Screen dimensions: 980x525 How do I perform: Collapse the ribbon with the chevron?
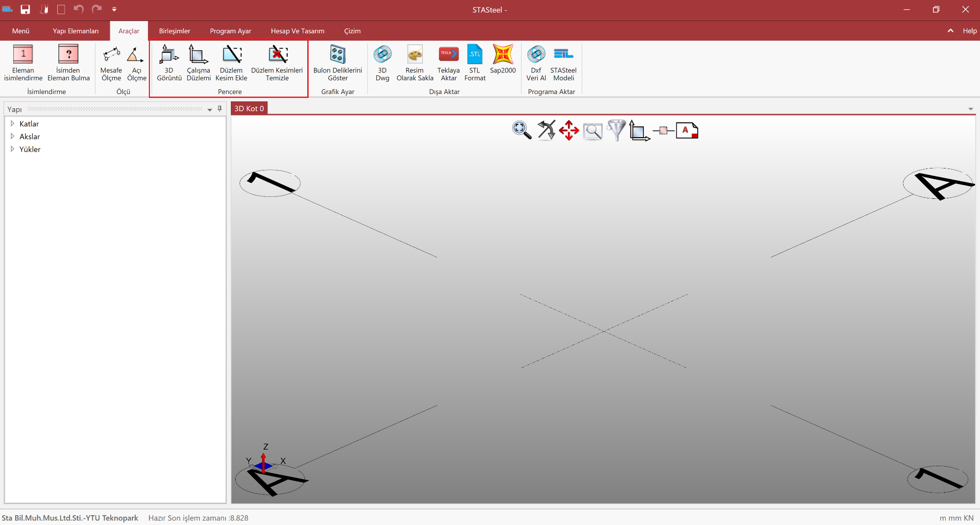pos(951,30)
